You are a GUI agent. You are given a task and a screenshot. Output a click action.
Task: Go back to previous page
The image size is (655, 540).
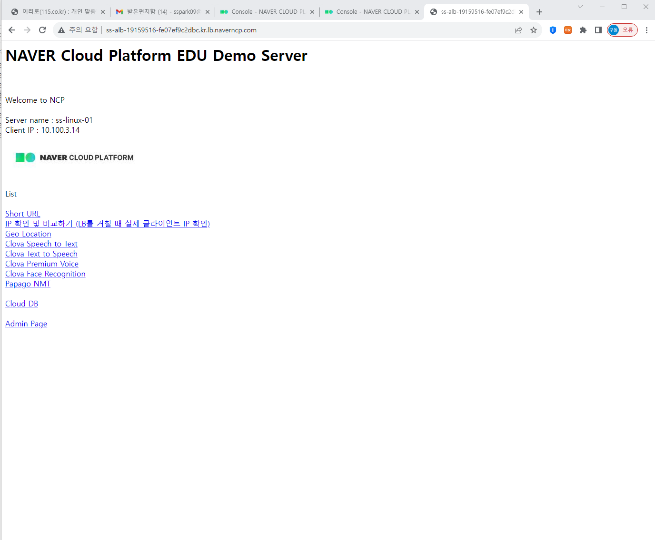12,30
